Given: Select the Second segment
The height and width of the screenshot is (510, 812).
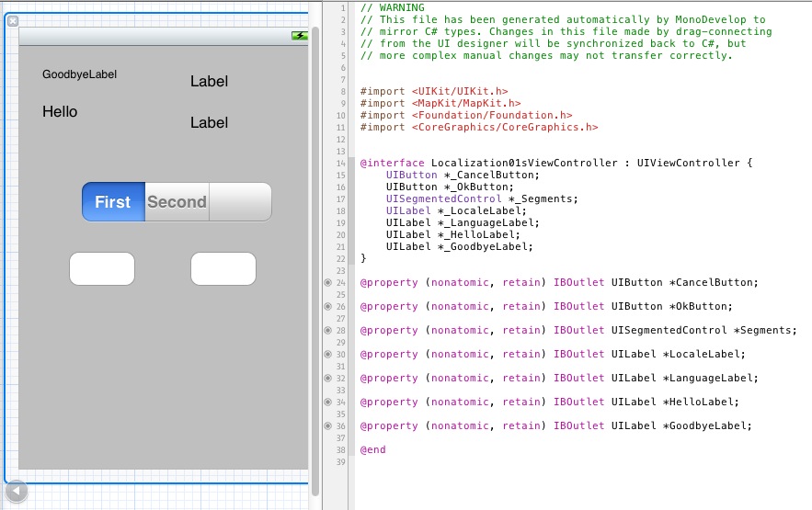Looking at the screenshot, I should pos(177,202).
